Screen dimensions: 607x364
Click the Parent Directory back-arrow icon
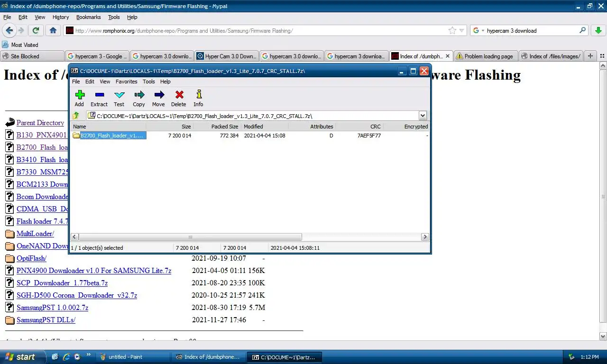[x=10, y=123]
